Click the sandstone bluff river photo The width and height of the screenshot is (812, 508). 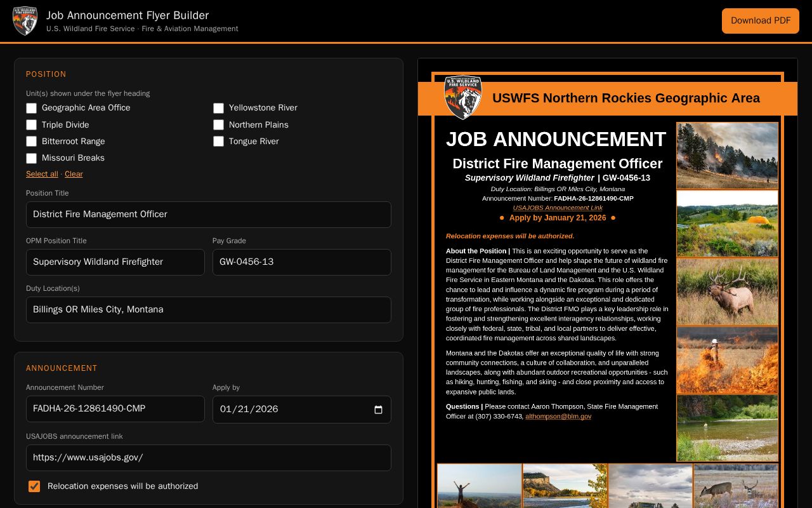565,486
